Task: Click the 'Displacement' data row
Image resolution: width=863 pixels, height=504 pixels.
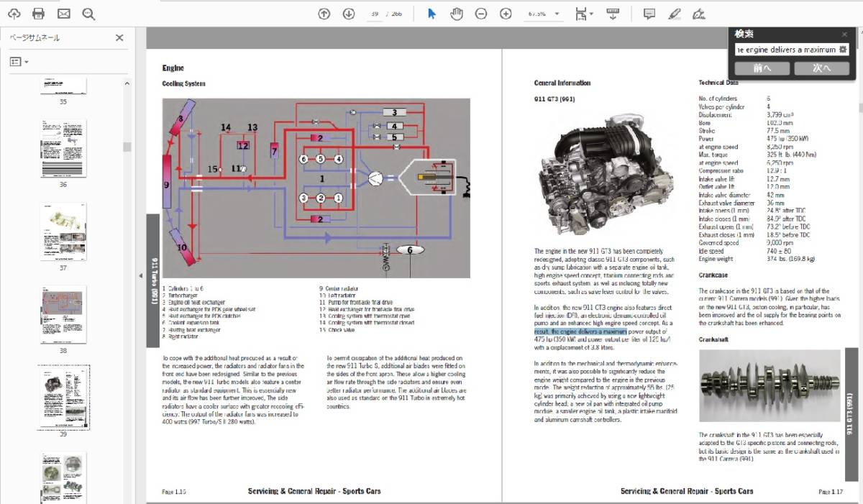Action: pyautogui.click(x=746, y=114)
